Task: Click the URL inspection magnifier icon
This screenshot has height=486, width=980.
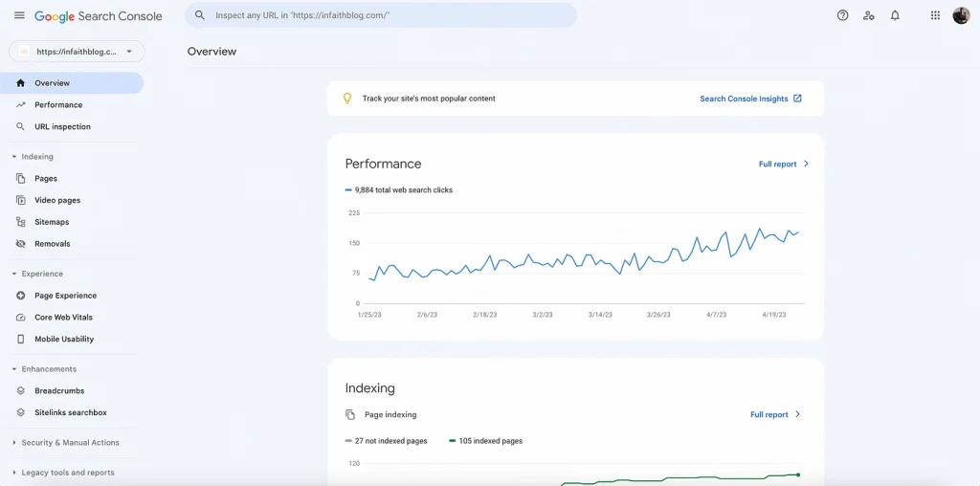Action: click(x=21, y=127)
